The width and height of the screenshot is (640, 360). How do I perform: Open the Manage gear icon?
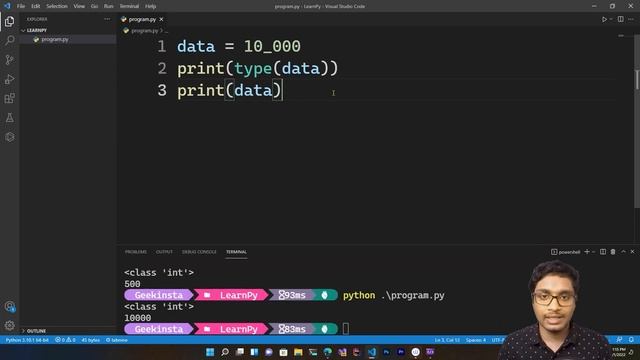click(x=9, y=325)
